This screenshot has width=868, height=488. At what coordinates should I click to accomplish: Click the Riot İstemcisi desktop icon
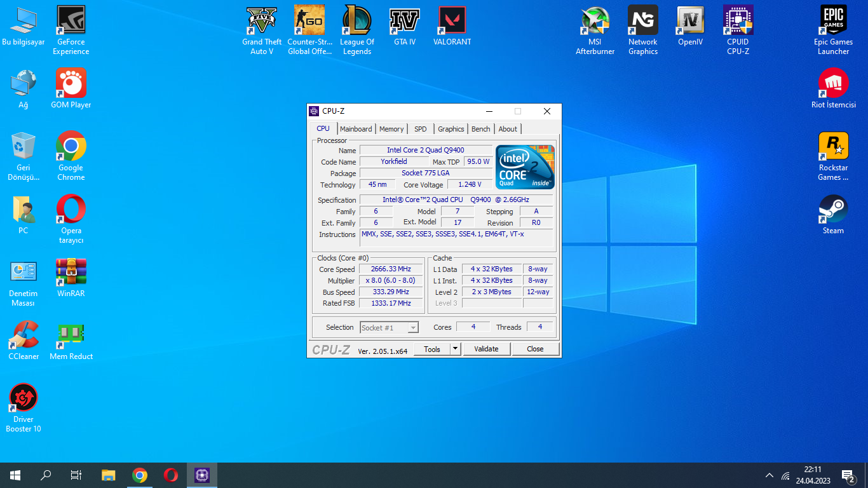tap(834, 88)
